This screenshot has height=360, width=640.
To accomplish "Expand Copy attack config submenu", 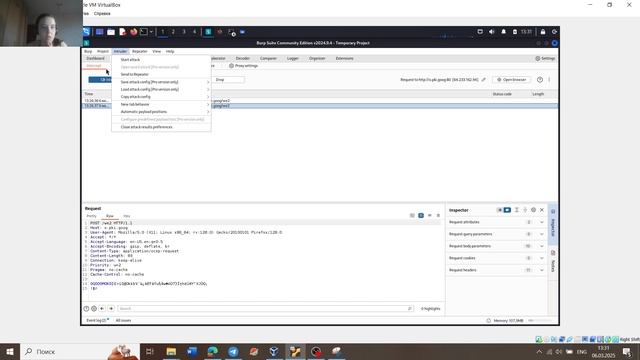I will [161, 97].
